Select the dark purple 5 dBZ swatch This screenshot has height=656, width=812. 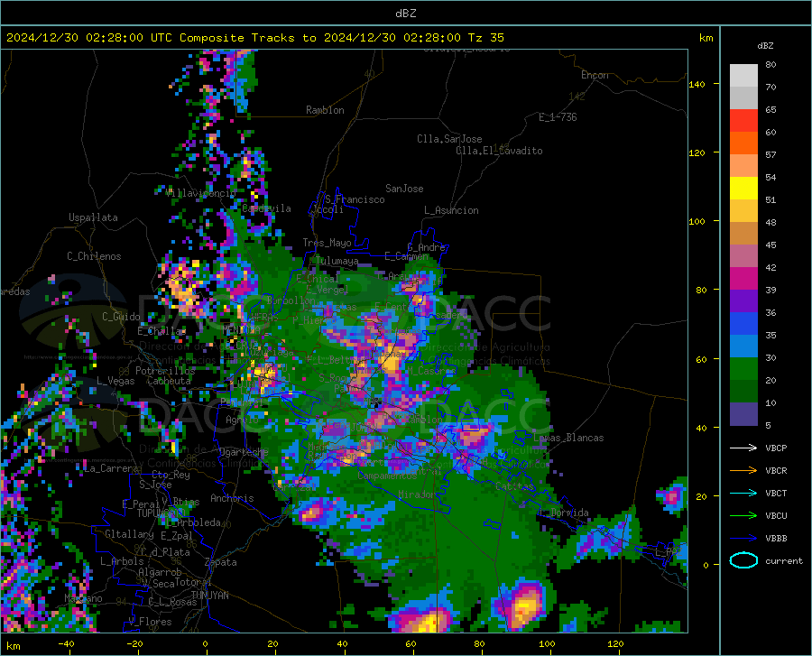point(743,414)
